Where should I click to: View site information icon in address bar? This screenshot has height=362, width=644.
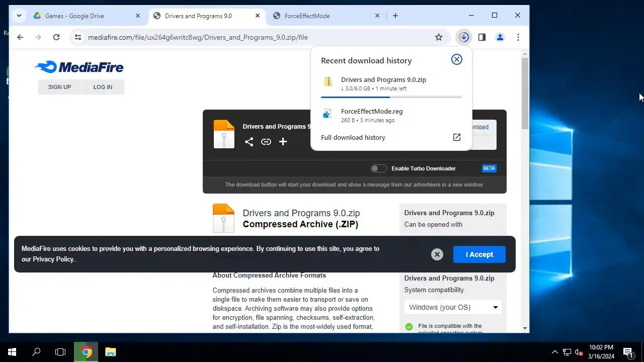77,37
